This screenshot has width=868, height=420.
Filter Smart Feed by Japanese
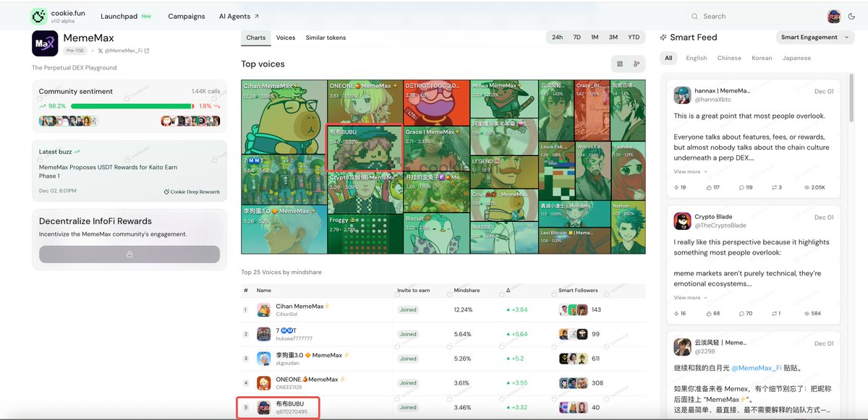[796, 58]
